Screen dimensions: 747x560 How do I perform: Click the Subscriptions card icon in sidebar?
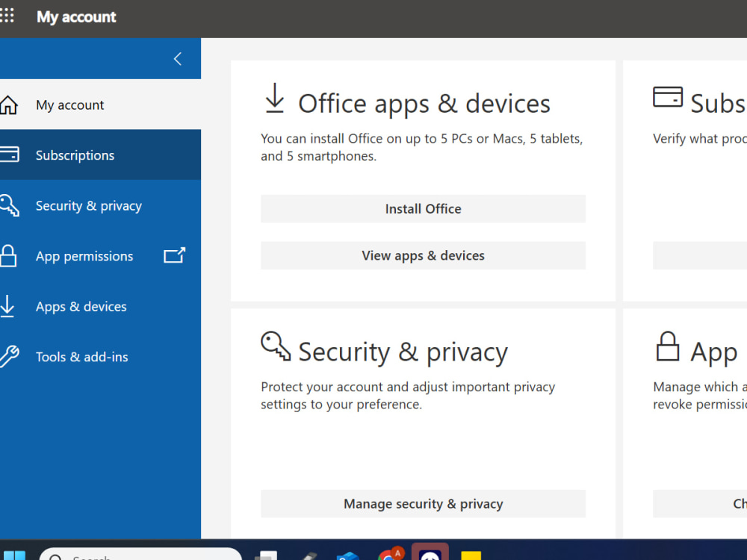click(x=9, y=155)
